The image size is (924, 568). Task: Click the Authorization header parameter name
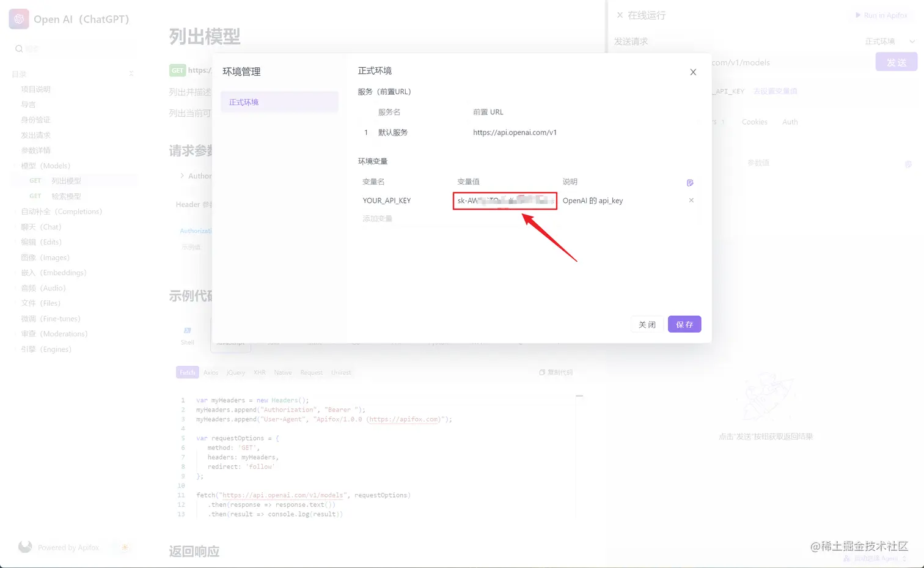point(196,231)
